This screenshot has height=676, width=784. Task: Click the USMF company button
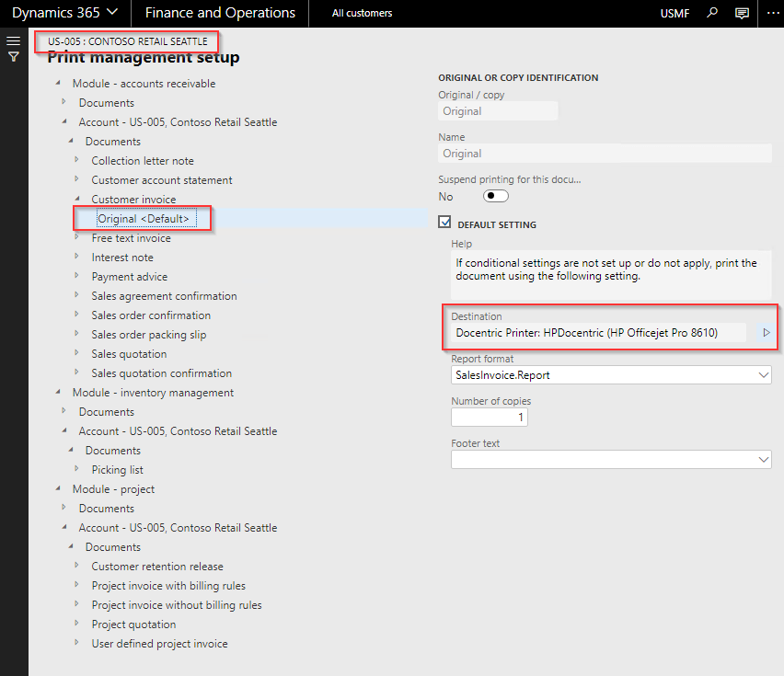674,13
